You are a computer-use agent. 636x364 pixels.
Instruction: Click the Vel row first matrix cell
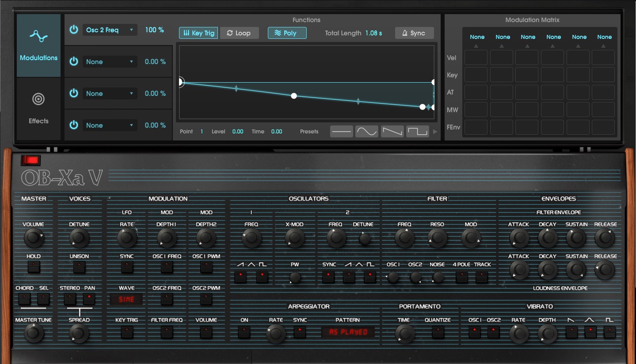[476, 57]
